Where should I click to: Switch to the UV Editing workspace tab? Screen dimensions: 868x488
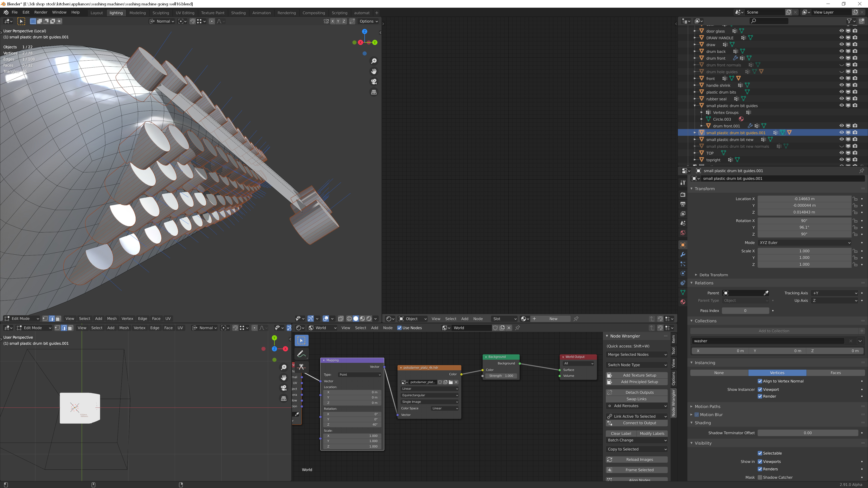coord(185,13)
